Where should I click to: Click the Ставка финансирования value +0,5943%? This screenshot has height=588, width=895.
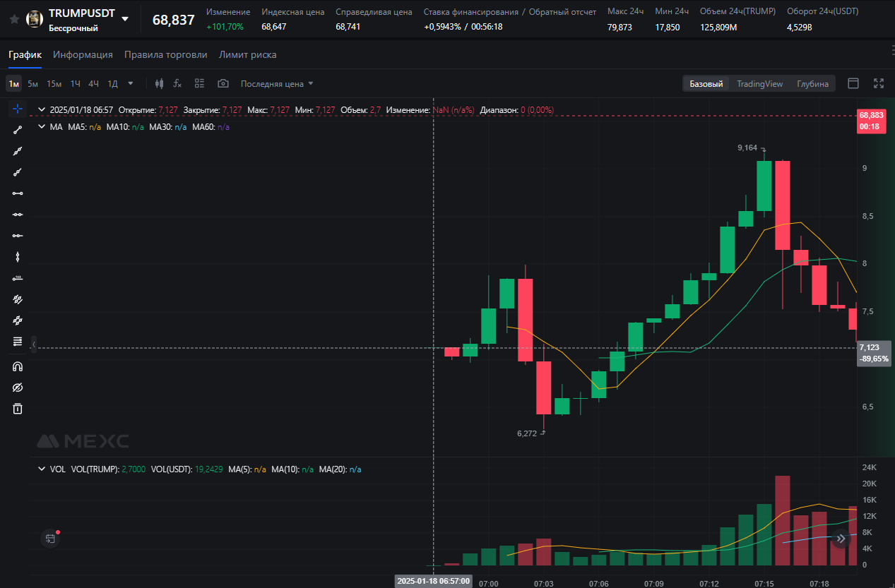[442, 27]
